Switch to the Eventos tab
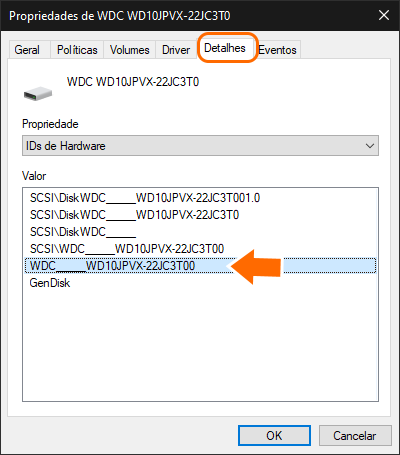This screenshot has height=455, width=400. pyautogui.click(x=277, y=50)
